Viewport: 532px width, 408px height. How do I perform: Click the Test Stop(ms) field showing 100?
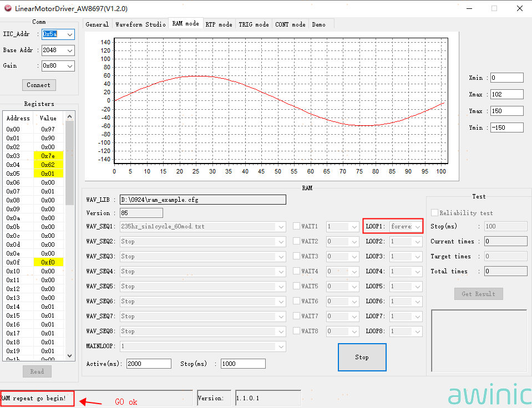tap(506, 226)
